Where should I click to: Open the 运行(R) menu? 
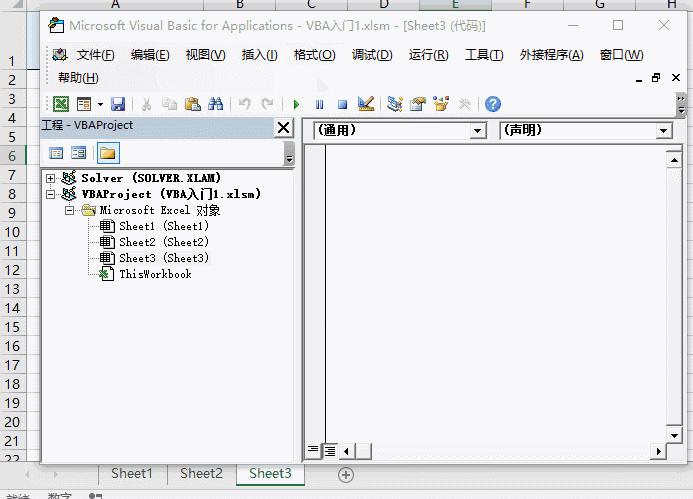tap(429, 55)
